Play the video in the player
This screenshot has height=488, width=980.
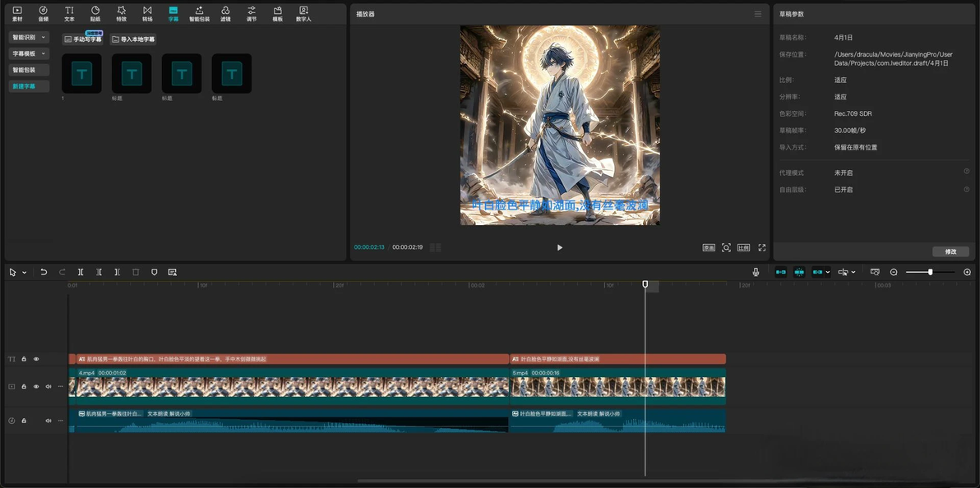[559, 247]
